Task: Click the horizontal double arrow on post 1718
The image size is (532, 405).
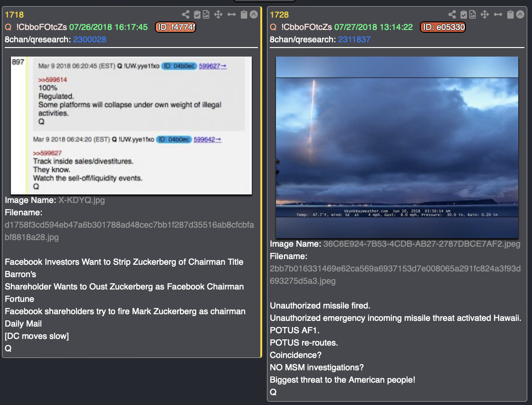Action: tap(231, 14)
